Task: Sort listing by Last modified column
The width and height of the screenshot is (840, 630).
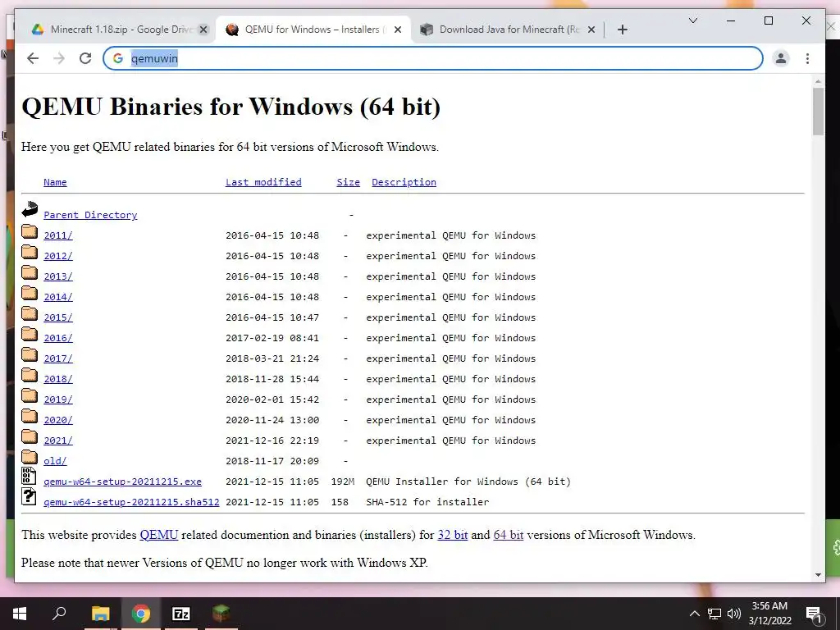Action: 263,182
